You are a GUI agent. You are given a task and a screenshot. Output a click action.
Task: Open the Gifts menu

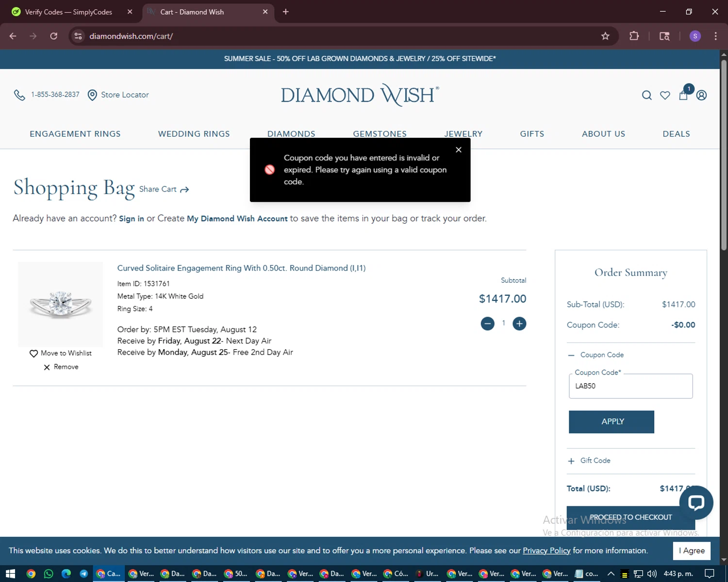pyautogui.click(x=532, y=134)
